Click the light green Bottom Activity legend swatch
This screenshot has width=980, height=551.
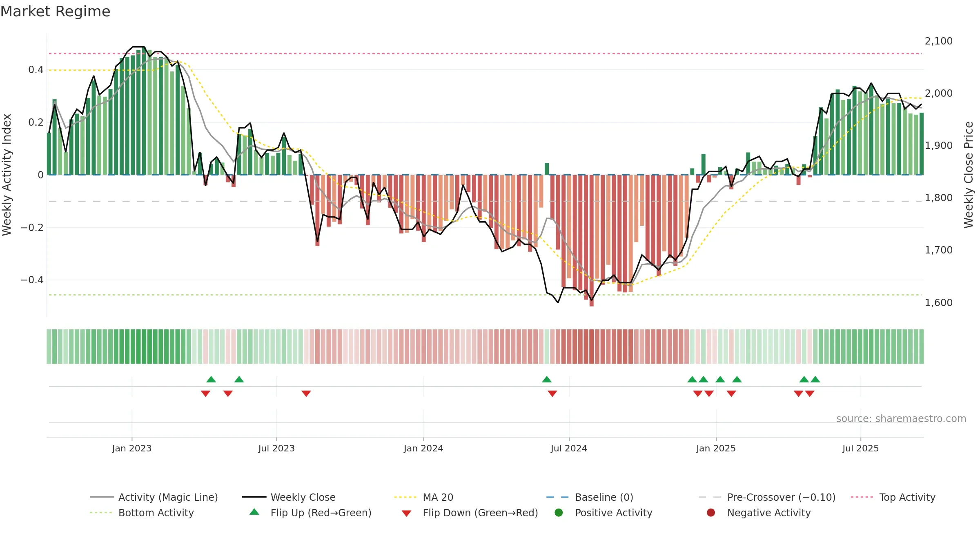click(100, 513)
